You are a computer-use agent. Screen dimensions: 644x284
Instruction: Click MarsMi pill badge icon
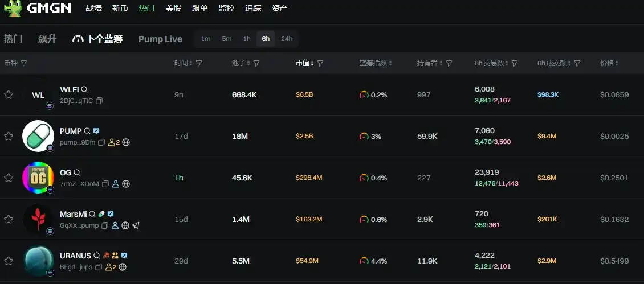tap(101, 214)
